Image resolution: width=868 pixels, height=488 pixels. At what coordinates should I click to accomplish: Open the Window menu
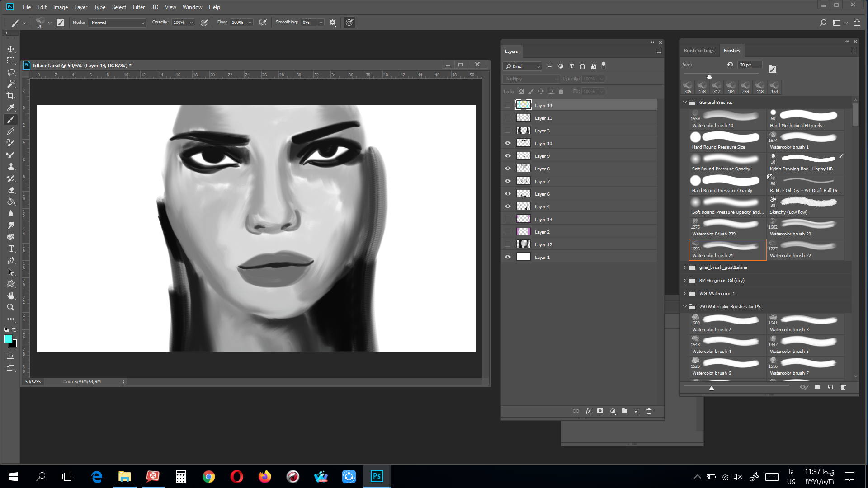192,7
